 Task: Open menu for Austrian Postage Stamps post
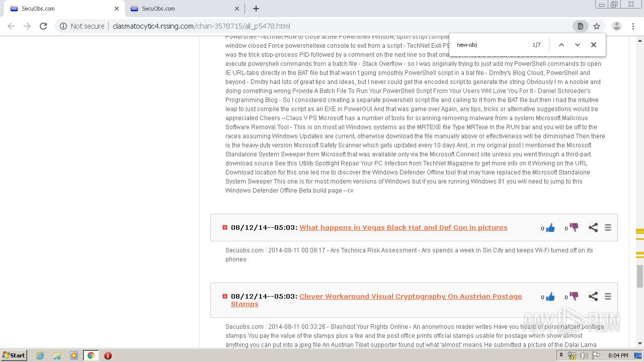tap(608, 297)
